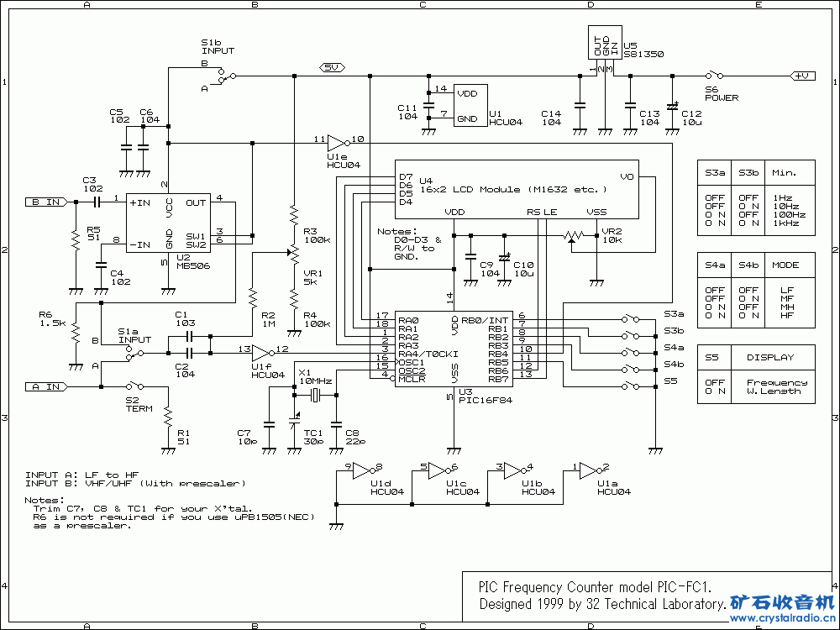
Task: Click the R5 resistor symbol
Action: point(76,242)
